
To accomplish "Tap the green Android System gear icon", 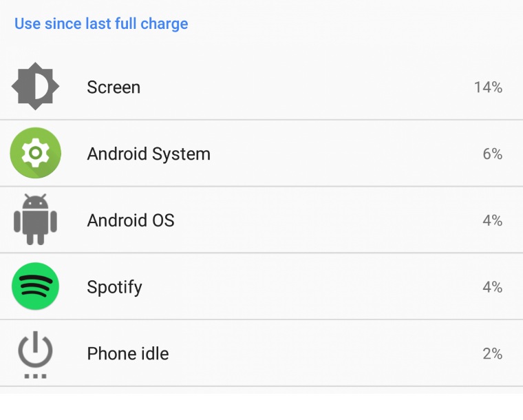I will pyautogui.click(x=35, y=154).
